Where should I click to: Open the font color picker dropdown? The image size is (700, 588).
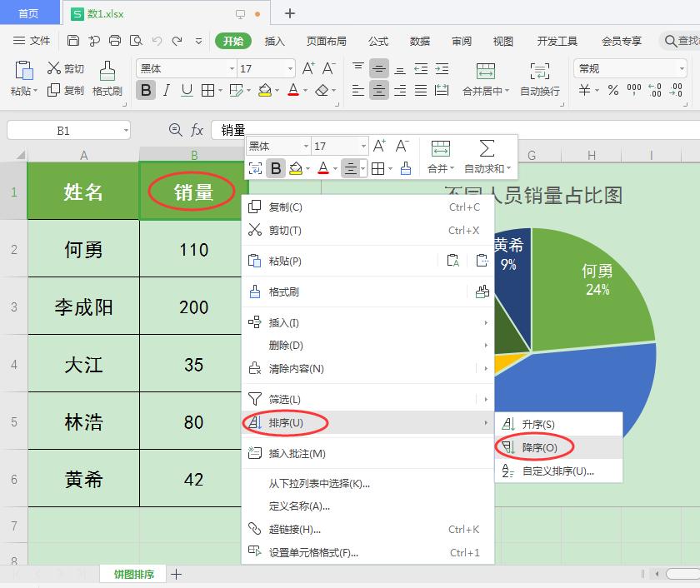[x=303, y=91]
